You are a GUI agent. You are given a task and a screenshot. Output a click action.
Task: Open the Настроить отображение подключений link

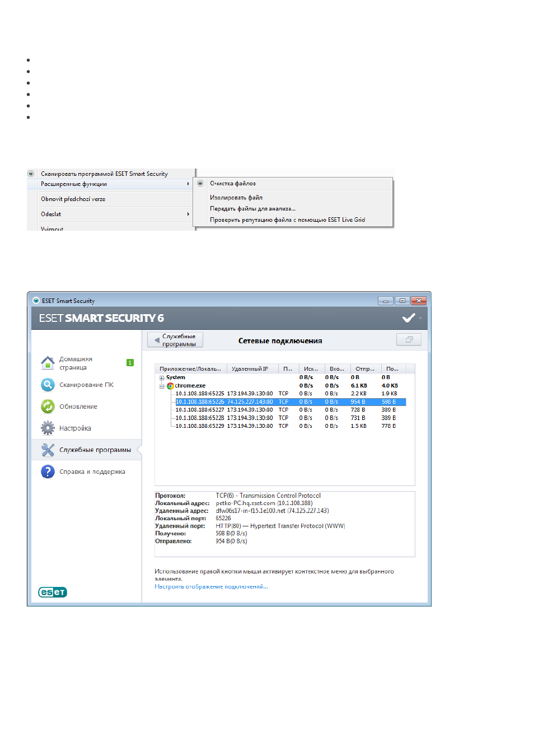(x=211, y=586)
